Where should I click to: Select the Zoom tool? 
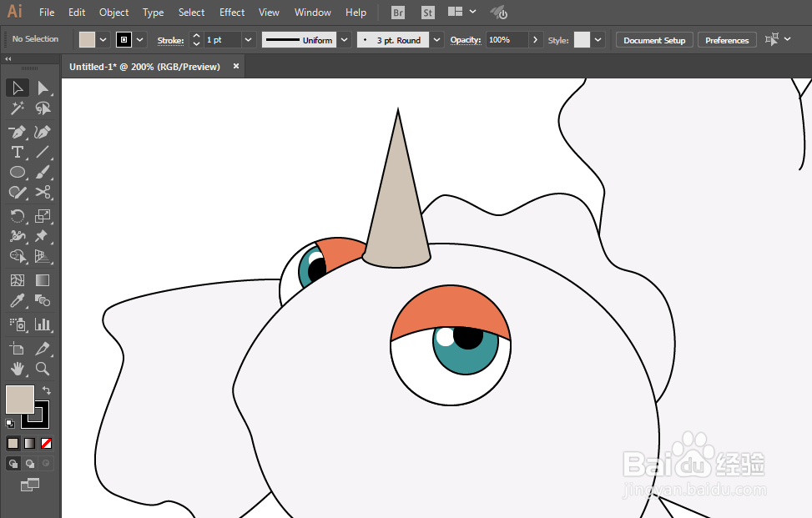pos(43,369)
